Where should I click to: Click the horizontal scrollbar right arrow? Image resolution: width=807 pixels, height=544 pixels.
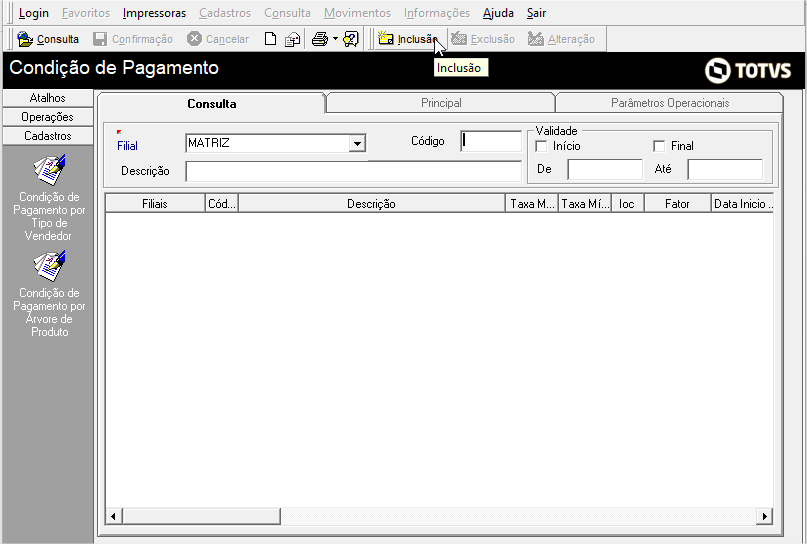click(765, 516)
